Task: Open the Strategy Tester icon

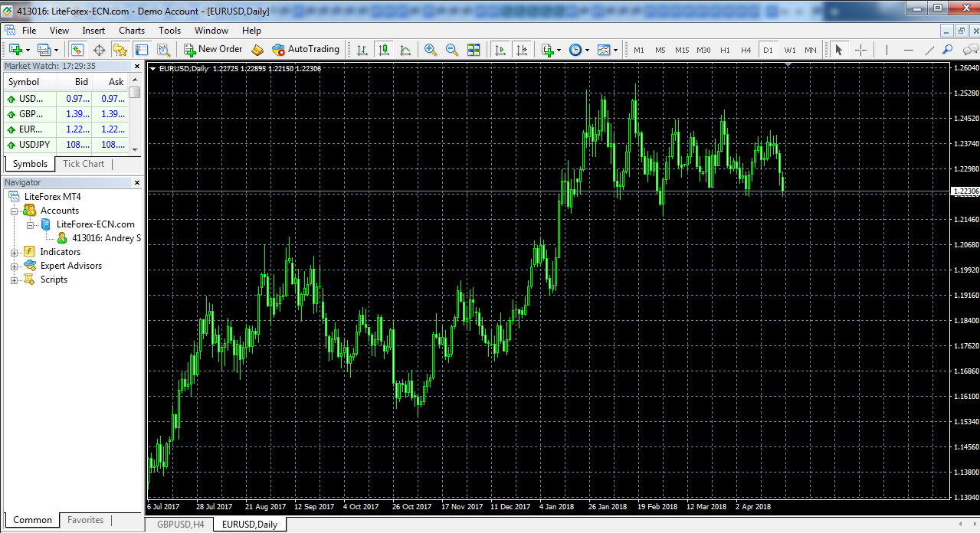Action: pos(163,49)
